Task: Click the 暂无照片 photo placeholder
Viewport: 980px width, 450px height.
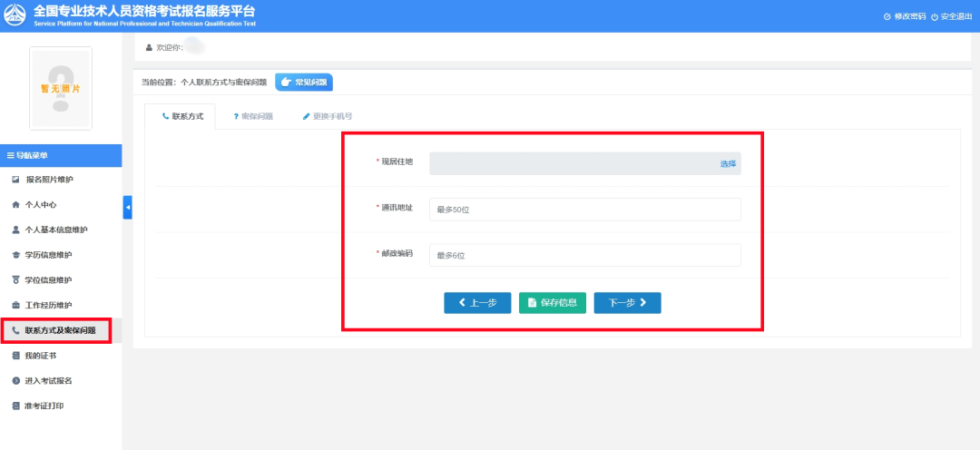Action: pyautogui.click(x=61, y=88)
